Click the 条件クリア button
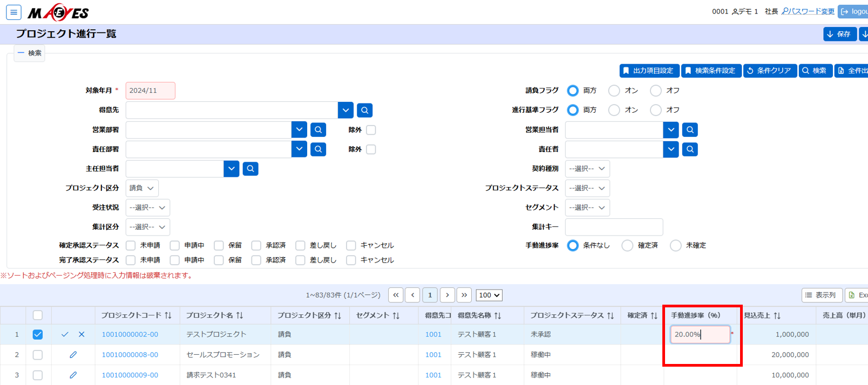The width and height of the screenshot is (868, 385). (x=770, y=71)
